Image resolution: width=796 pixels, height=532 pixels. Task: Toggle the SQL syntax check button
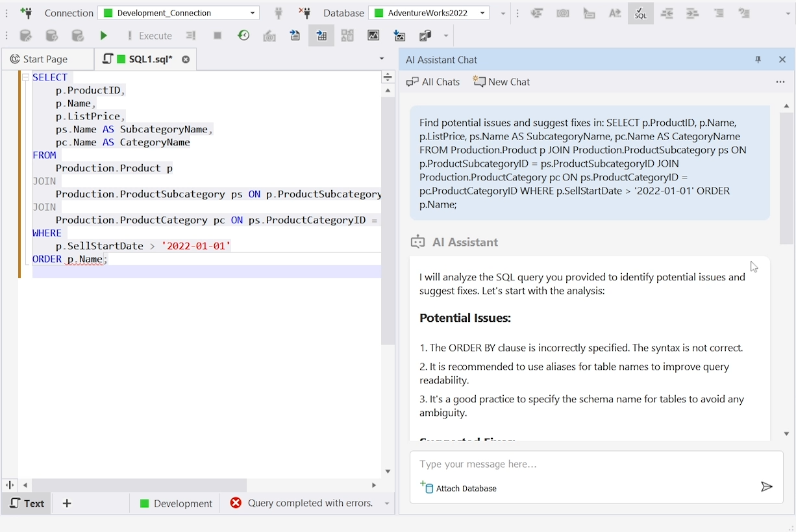click(641, 13)
